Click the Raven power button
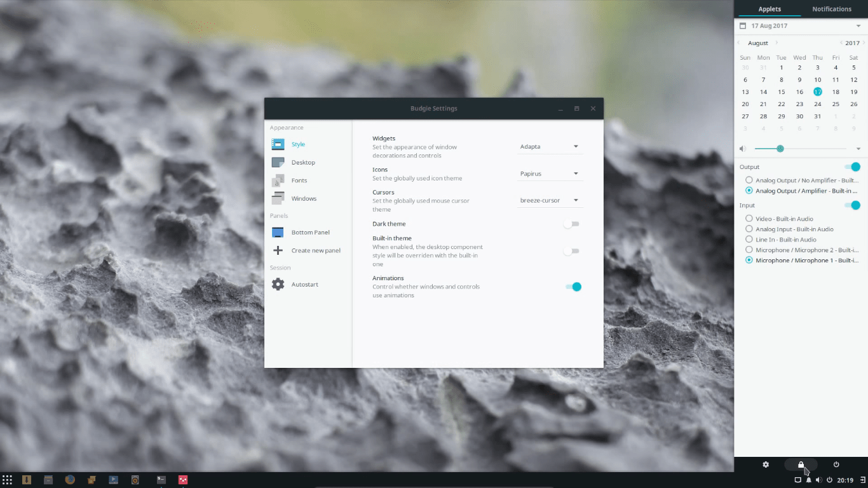This screenshot has height=488, width=868. click(836, 464)
